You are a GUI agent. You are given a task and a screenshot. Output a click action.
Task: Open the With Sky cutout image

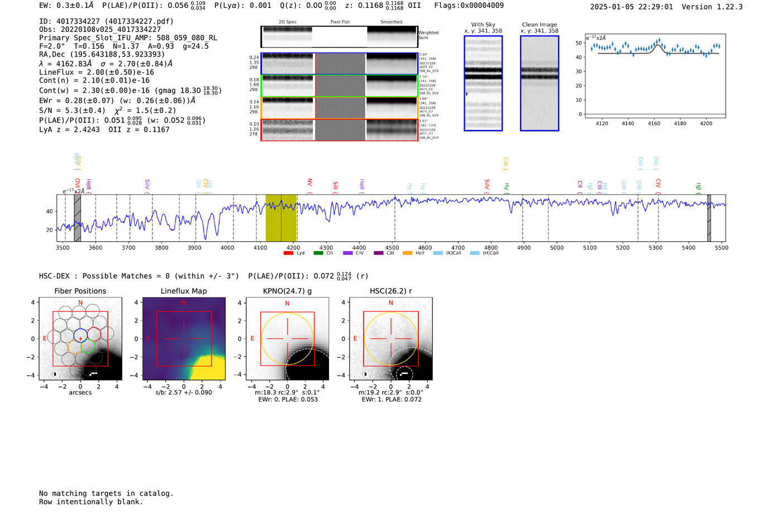pyautogui.click(x=483, y=83)
